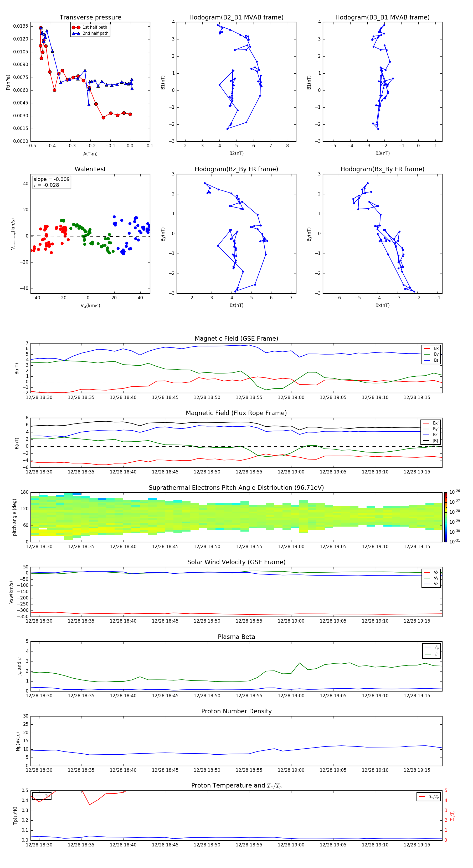Screen dimensions: 473x868
Task: Select the By' legend entry in Flux Rope panel
Action: pyautogui.click(x=431, y=429)
